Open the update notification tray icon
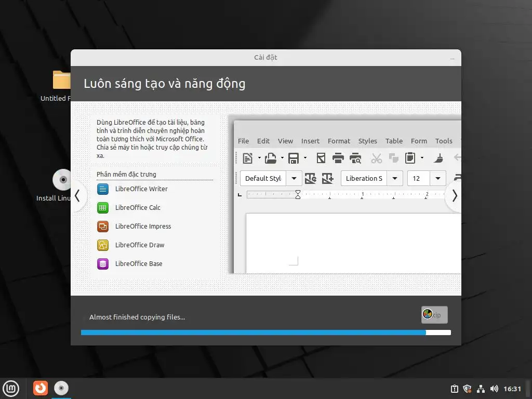 [x=454, y=389]
